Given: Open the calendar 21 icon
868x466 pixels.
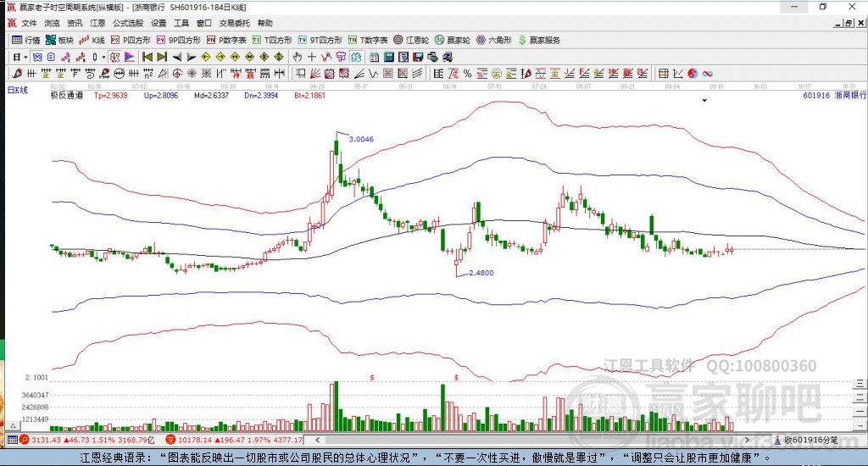Looking at the screenshot, I should click(x=374, y=57).
